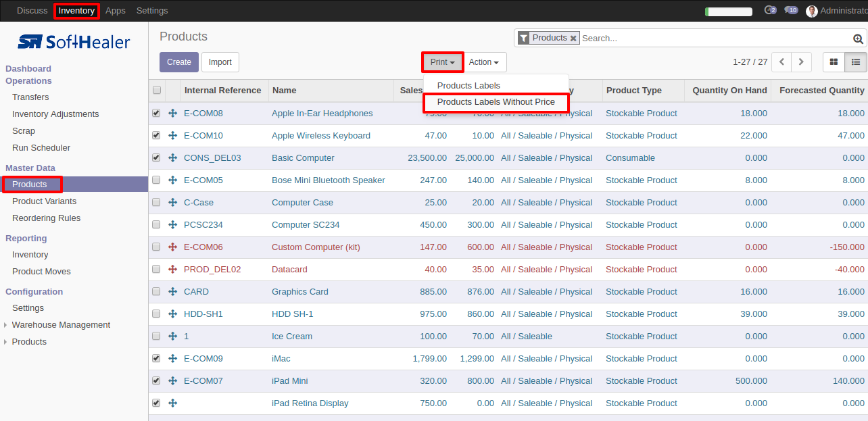Click the drag handle for iPad Mini row
The width and height of the screenshot is (868, 421).
[x=172, y=381]
